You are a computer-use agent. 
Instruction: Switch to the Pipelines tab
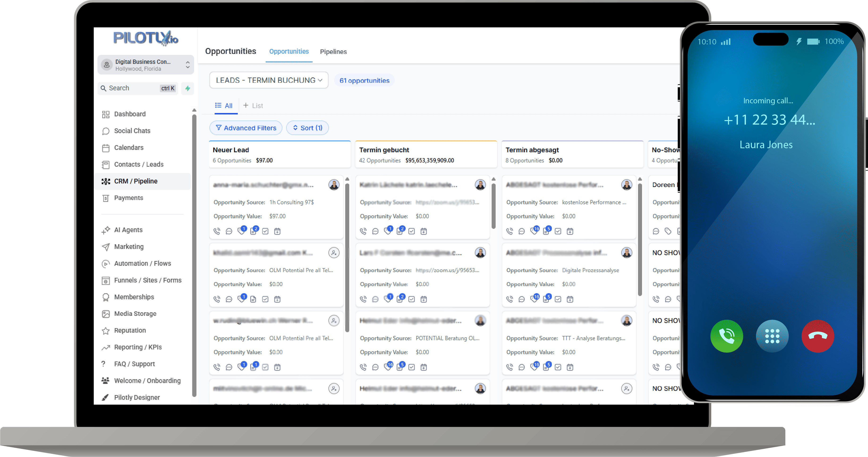[333, 52]
